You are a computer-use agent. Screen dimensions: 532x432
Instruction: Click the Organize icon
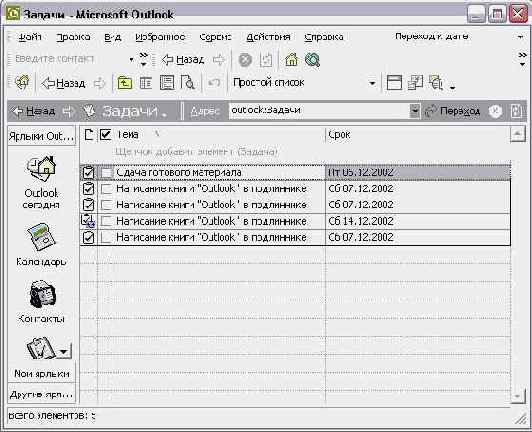tap(415, 83)
